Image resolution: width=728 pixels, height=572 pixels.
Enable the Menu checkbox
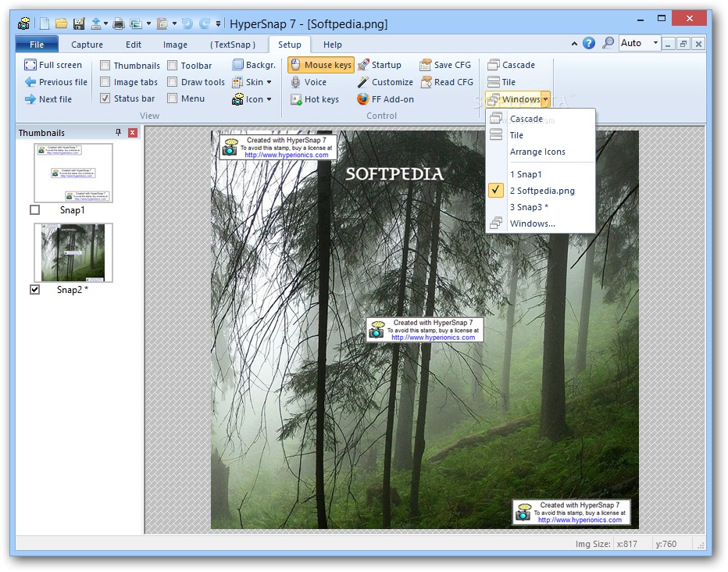pos(173,98)
